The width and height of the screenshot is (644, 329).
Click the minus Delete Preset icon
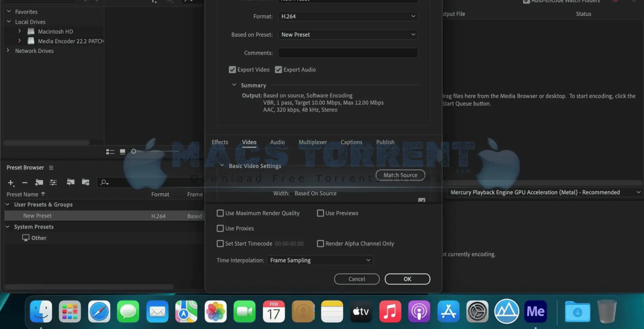25,183
